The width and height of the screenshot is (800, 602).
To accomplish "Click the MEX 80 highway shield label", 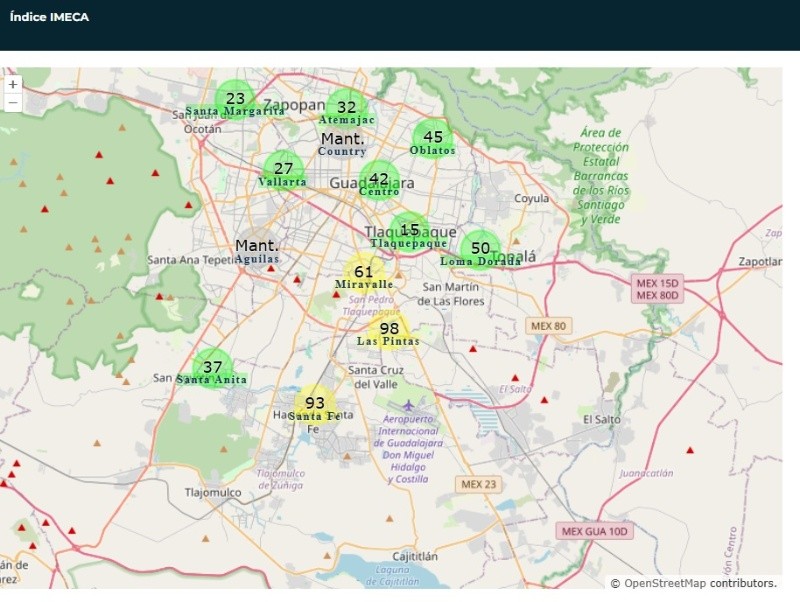I will [548, 326].
